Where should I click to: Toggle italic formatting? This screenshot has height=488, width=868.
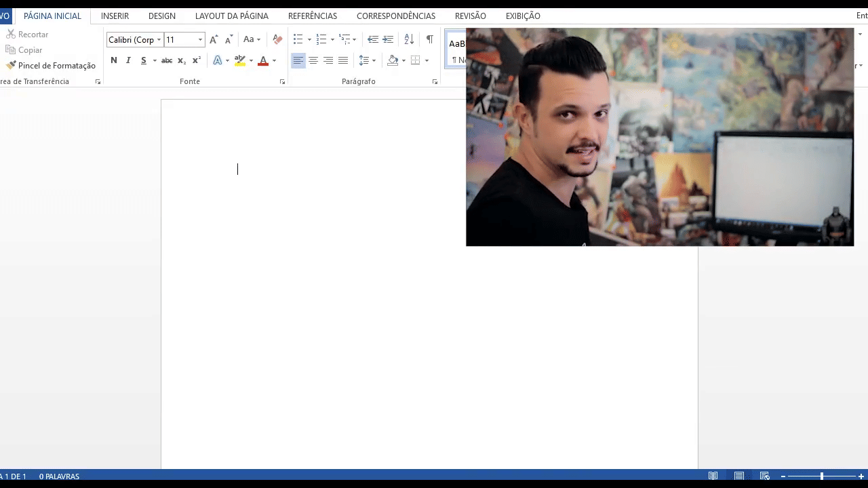pyautogui.click(x=128, y=60)
